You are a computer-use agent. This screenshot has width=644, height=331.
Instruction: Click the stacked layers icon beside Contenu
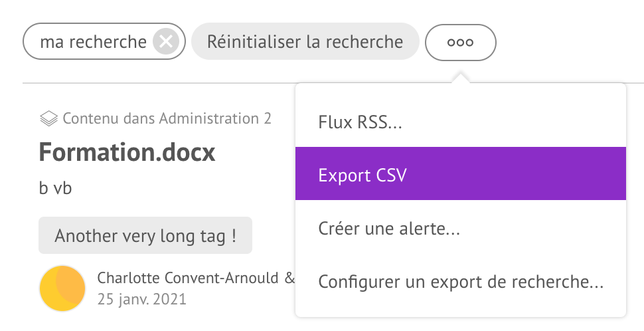click(48, 119)
